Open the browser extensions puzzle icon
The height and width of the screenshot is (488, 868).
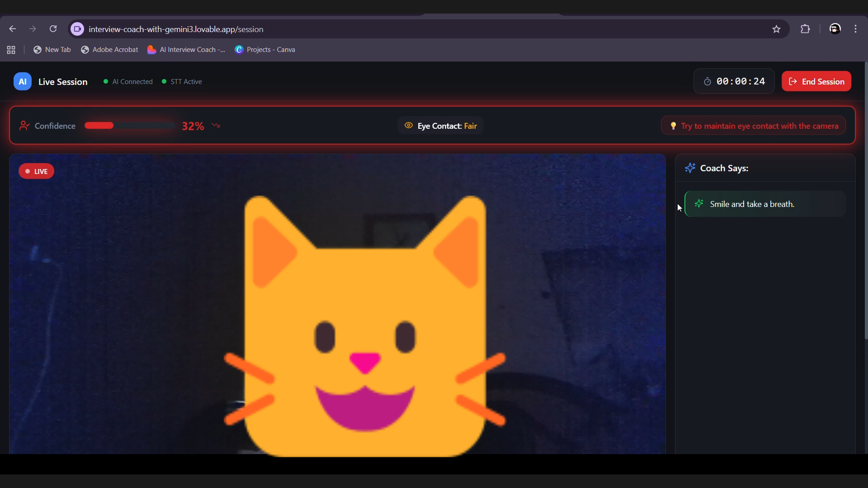(x=805, y=29)
